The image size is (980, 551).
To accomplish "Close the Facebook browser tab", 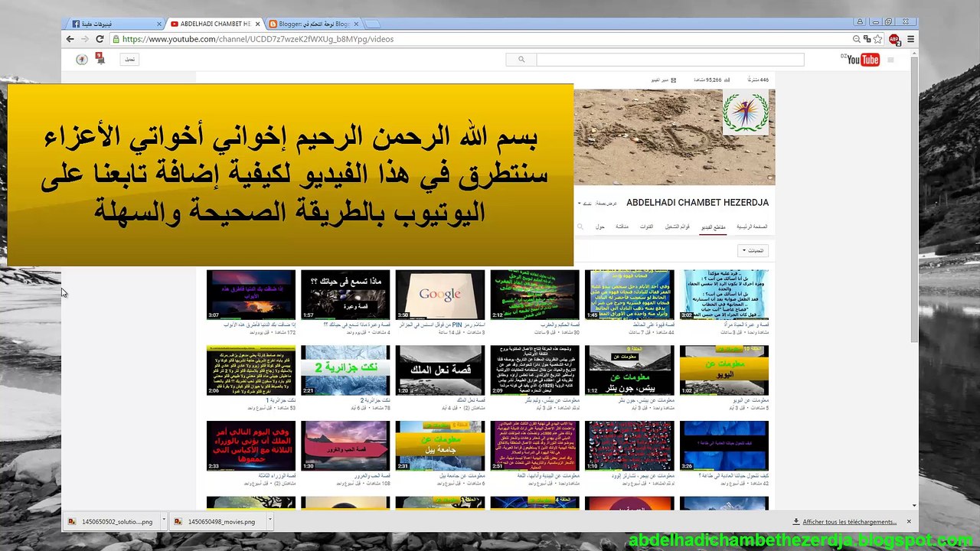I will [x=159, y=24].
